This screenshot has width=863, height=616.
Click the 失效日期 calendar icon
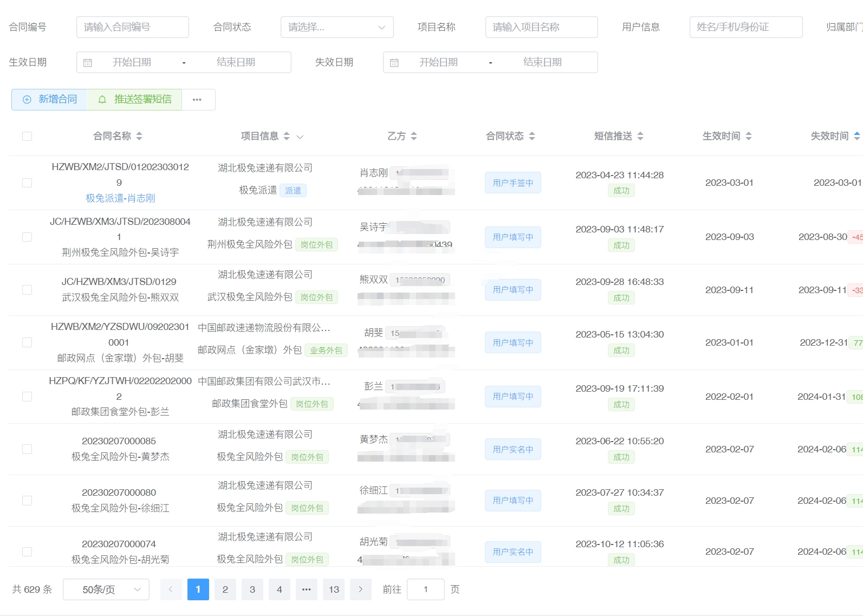point(394,63)
